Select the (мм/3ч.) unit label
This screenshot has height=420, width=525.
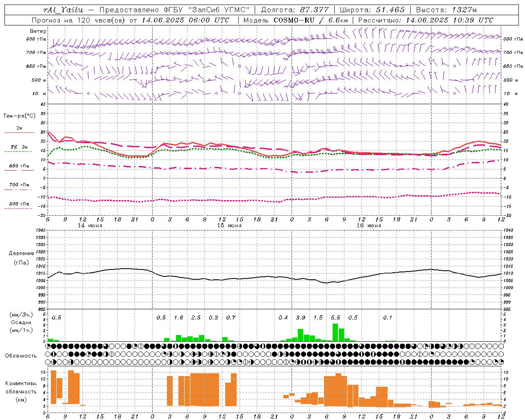click(21, 315)
